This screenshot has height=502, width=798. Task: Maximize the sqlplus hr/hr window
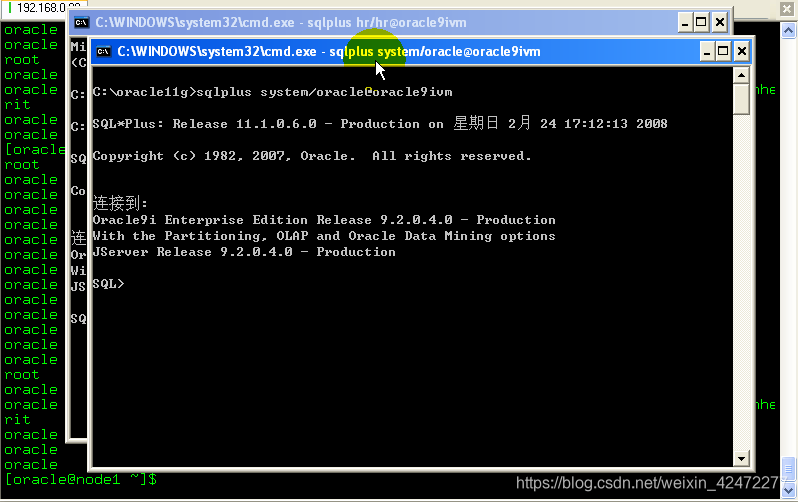click(701, 22)
